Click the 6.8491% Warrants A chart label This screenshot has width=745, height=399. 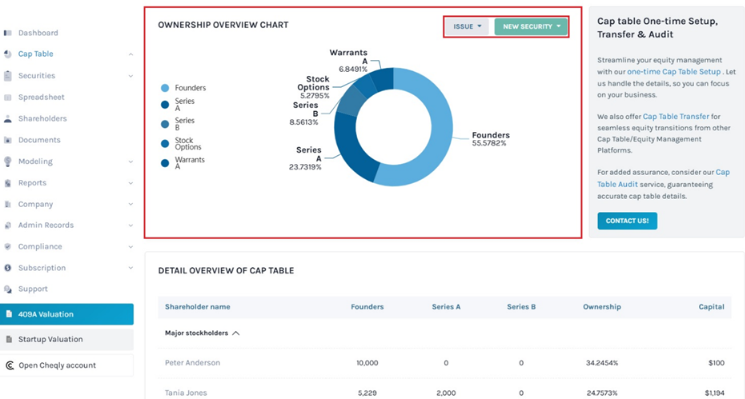[x=353, y=69]
